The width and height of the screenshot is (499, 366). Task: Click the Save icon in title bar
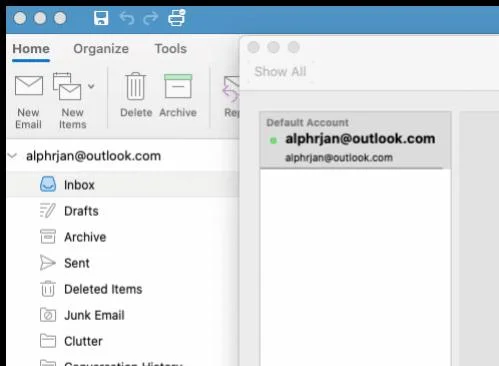pyautogui.click(x=101, y=18)
